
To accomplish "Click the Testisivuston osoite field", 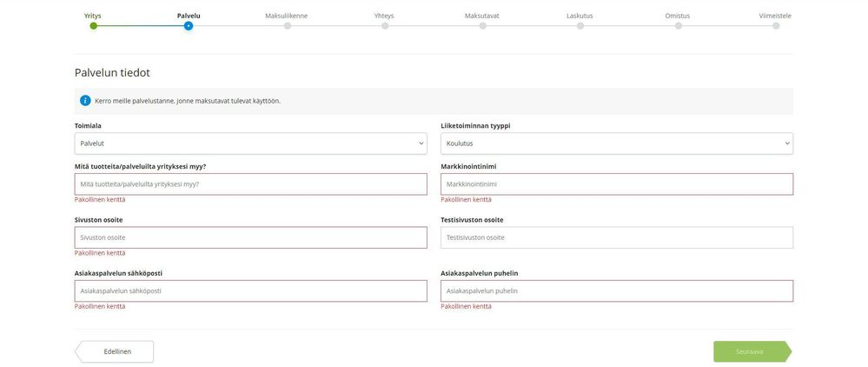I will pyautogui.click(x=616, y=237).
